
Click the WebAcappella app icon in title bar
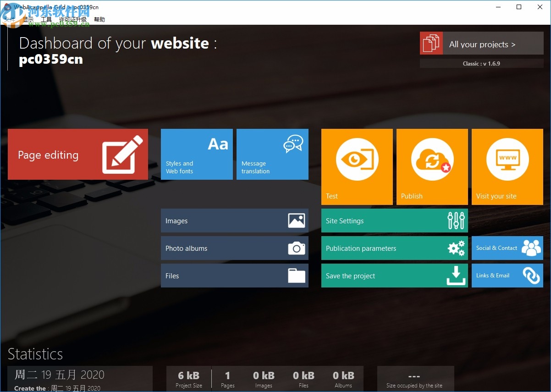click(7, 7)
